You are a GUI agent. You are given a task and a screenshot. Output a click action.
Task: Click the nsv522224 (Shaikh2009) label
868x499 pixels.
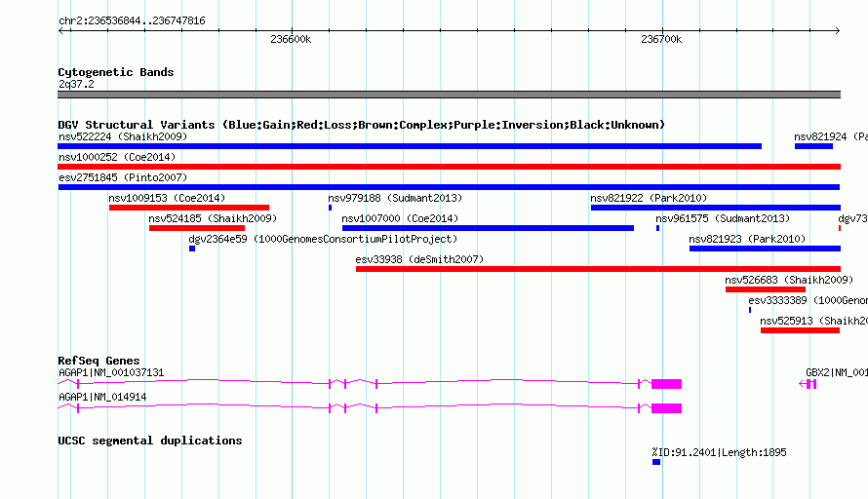pos(123,136)
